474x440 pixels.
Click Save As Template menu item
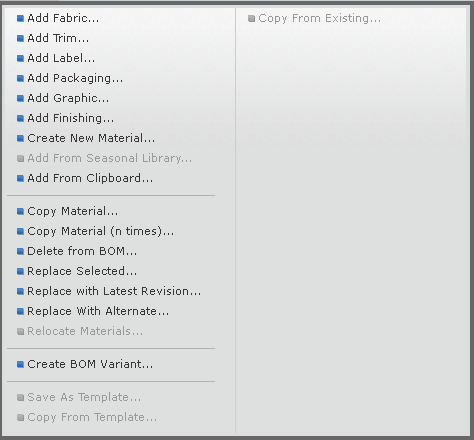pyautogui.click(x=84, y=397)
